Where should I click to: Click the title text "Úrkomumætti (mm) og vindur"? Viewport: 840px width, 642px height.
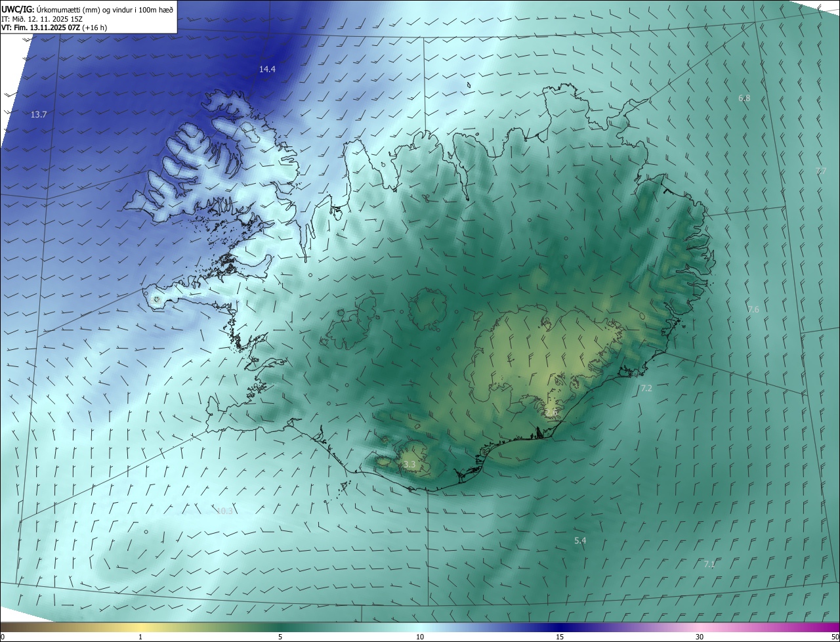coord(84,9)
